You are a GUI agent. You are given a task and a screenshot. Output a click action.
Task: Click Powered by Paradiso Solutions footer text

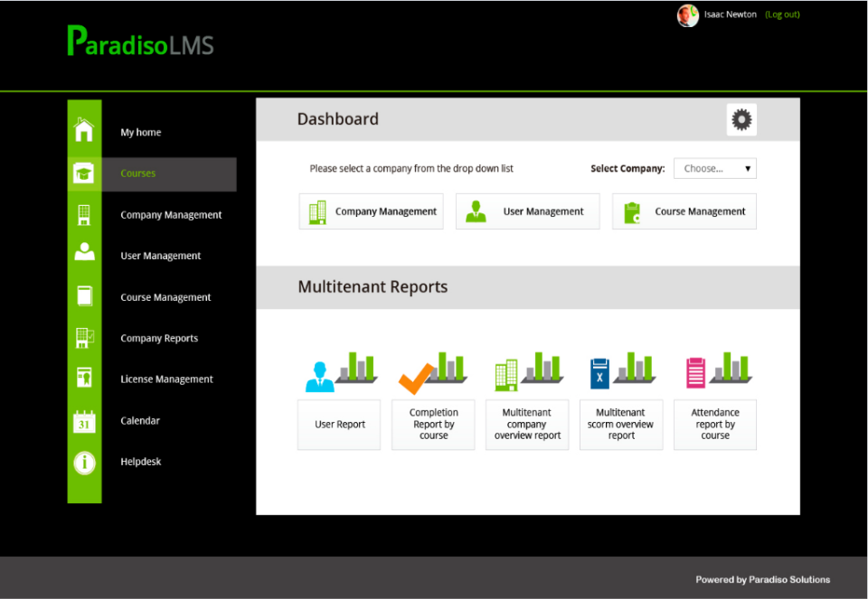point(763,580)
